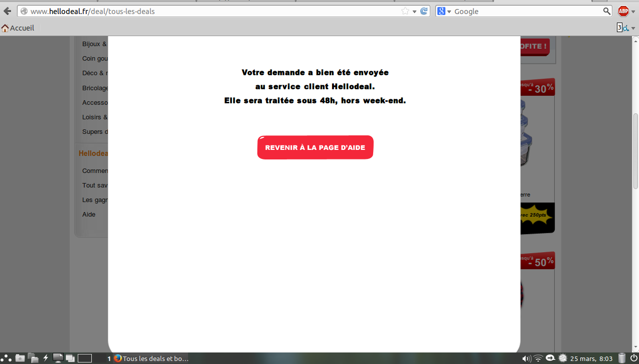This screenshot has height=364, width=639.
Task: Open the file manager icon in the taskbar
Action: pos(34,358)
